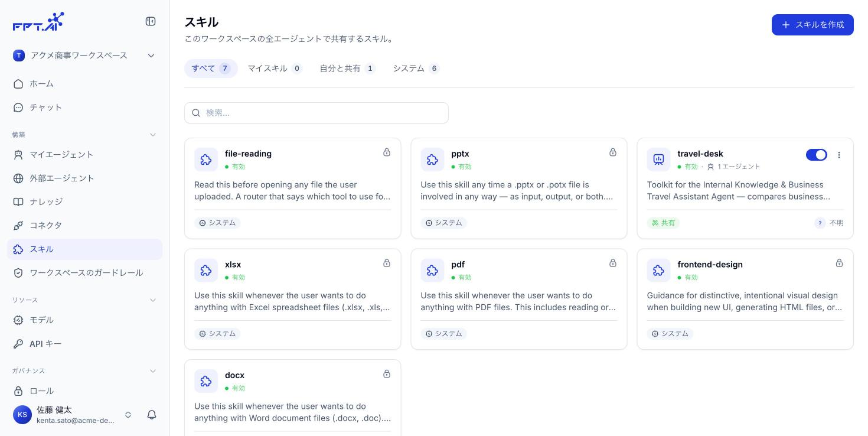Select the すべて tab
Viewport: 868px width, 436px height.
click(x=211, y=69)
